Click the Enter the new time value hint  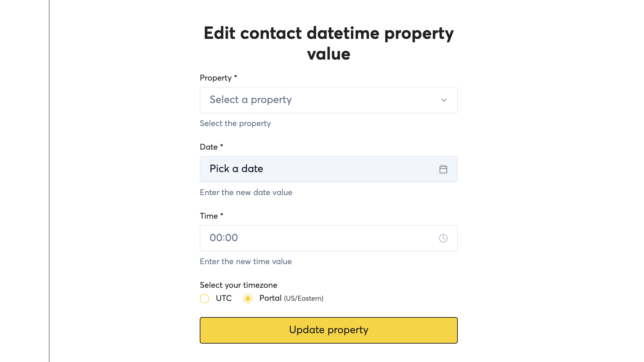(246, 262)
